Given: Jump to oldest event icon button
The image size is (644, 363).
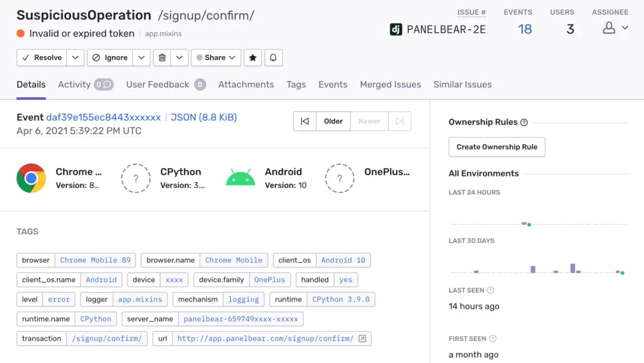Looking at the screenshot, I should point(305,121).
